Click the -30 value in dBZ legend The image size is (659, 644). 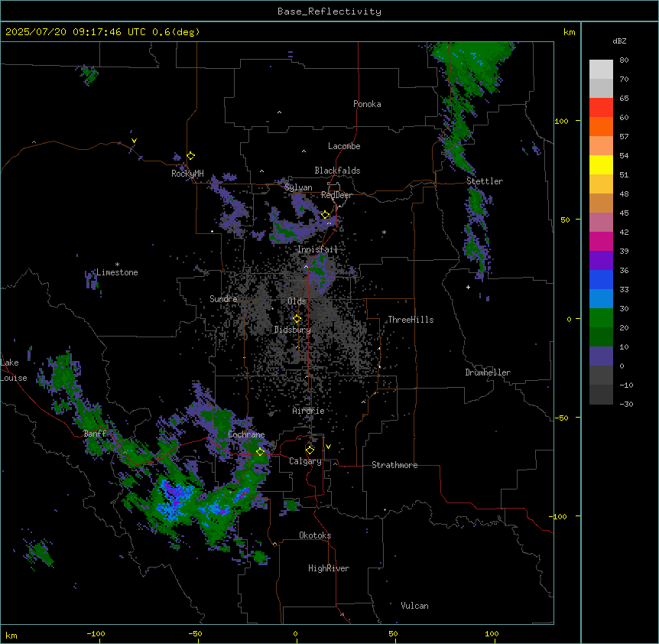(626, 405)
